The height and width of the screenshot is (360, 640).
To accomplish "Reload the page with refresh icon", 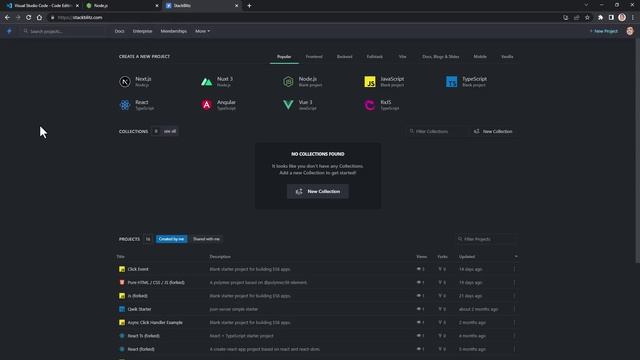I will tap(28, 18).
